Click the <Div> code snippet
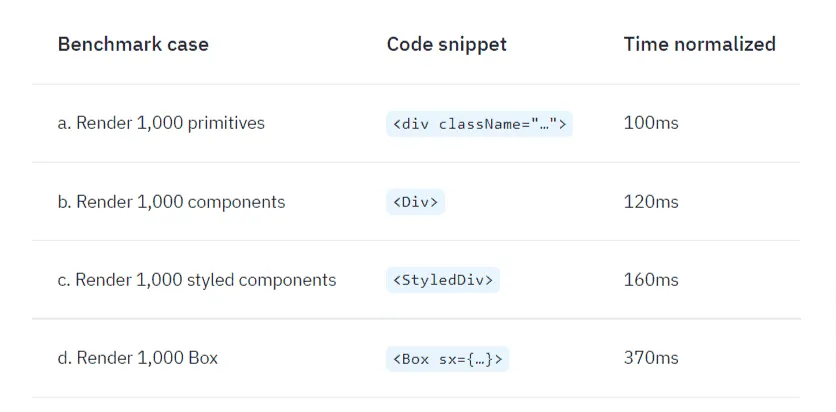Image resolution: width=836 pixels, height=412 pixels. (415, 202)
